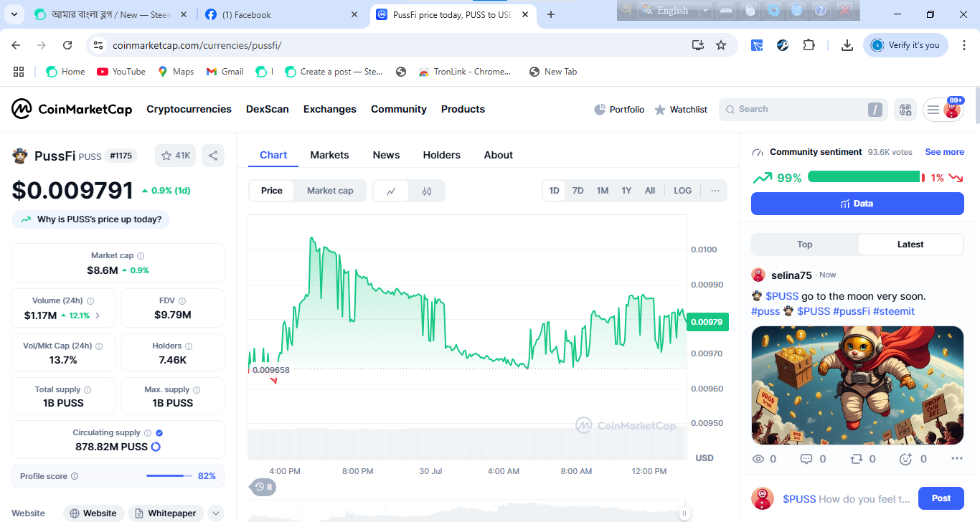Click the chart events history badge
The image size is (980, 522).
point(263,488)
